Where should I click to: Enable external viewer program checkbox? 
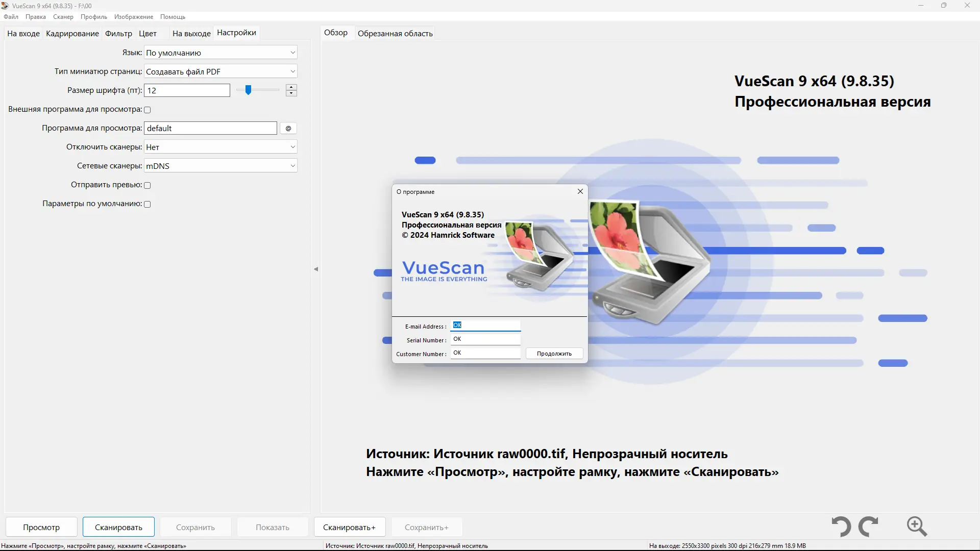pyautogui.click(x=148, y=110)
